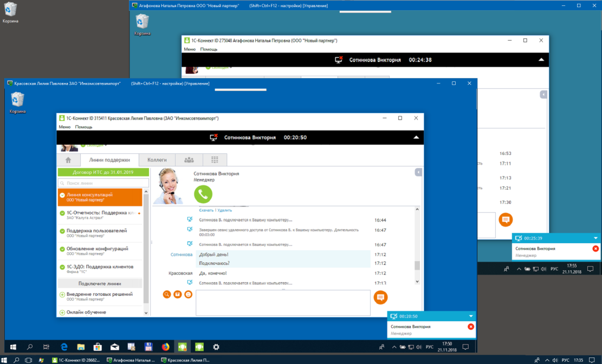The width and height of the screenshot is (602, 364).
Task: Click the orange save icon below the Красовская chat
Action: click(x=177, y=294)
